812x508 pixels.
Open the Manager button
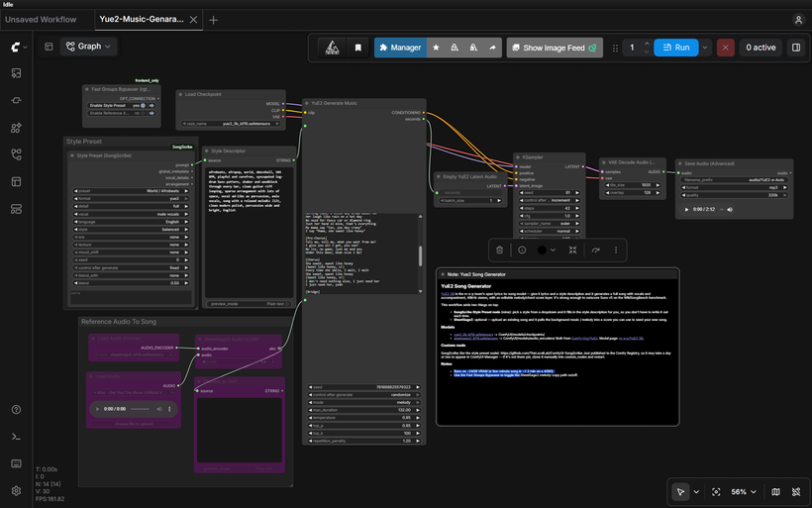400,48
